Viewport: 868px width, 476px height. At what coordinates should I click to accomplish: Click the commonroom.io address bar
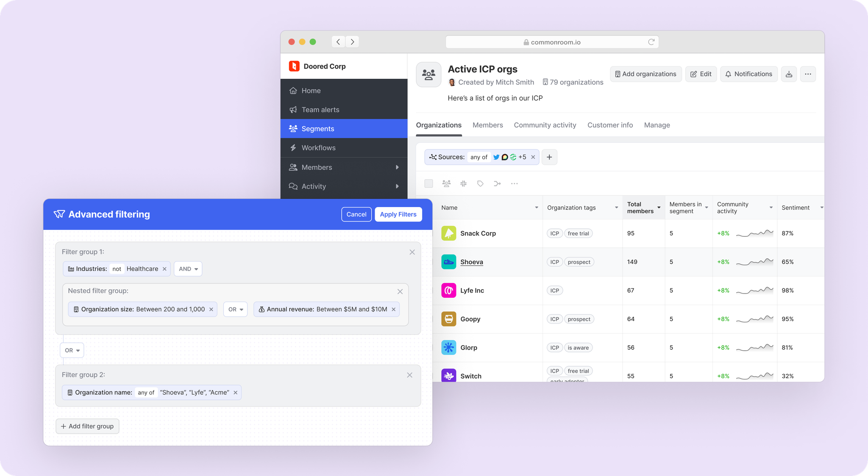click(x=552, y=42)
